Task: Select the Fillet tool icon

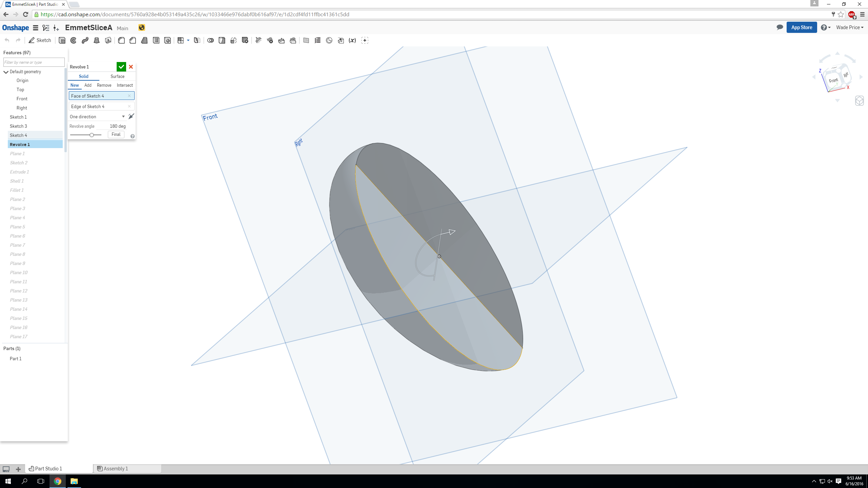Action: [121, 40]
